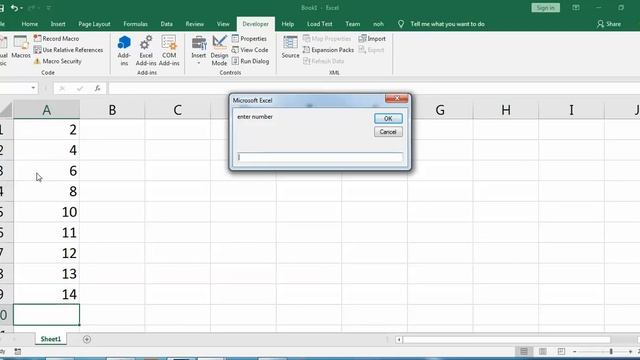Viewport: 640px width, 360px height.
Task: Click the cell containing 10
Action: [x=47, y=212]
